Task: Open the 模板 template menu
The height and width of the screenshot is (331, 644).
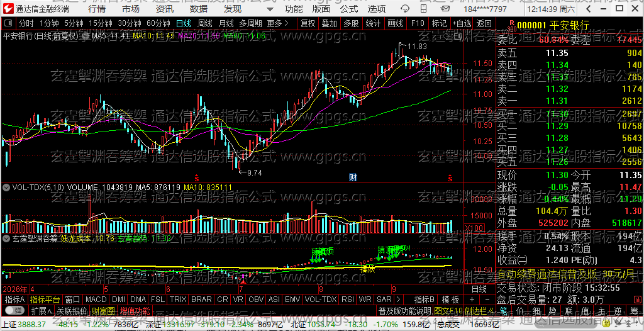Action: point(450,299)
